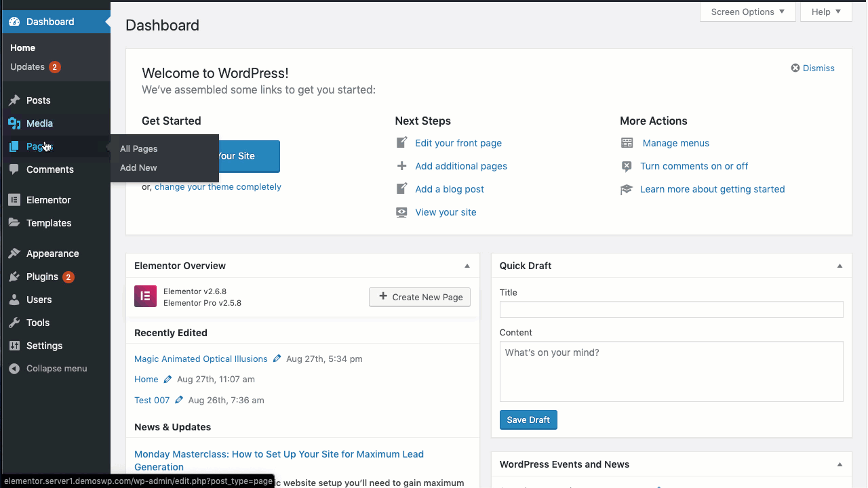Click the Templates folder icon in sidebar
This screenshot has height=488, width=868.
(14, 223)
